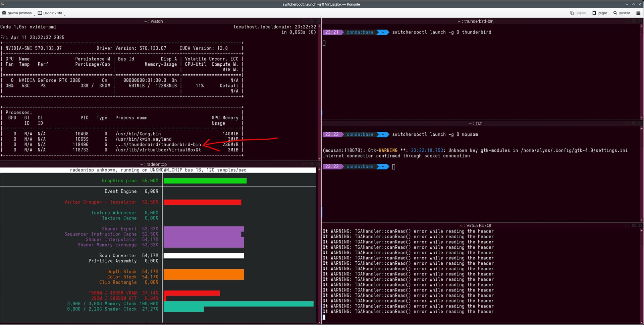
Task: Expand the Dividir vista dropdown arrow
Action: point(64,14)
